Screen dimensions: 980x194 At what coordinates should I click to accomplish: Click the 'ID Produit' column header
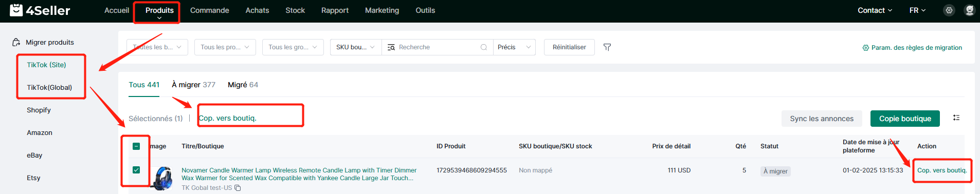click(451, 146)
